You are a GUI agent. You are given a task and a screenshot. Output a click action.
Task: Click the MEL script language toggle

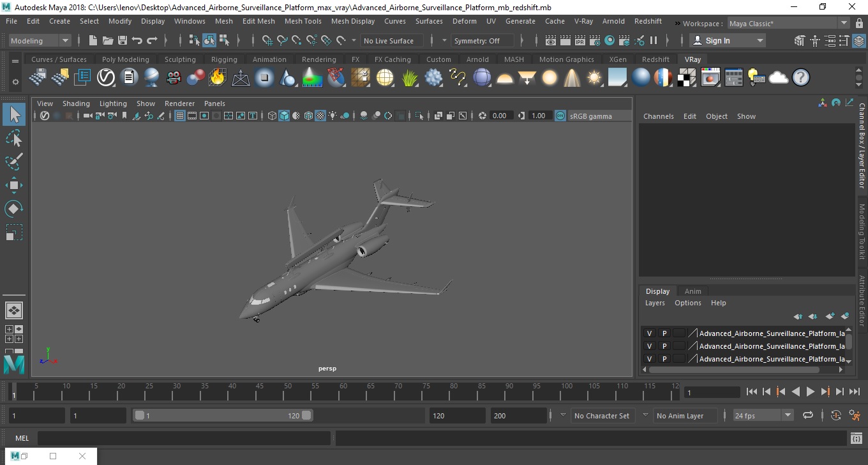[22, 438]
